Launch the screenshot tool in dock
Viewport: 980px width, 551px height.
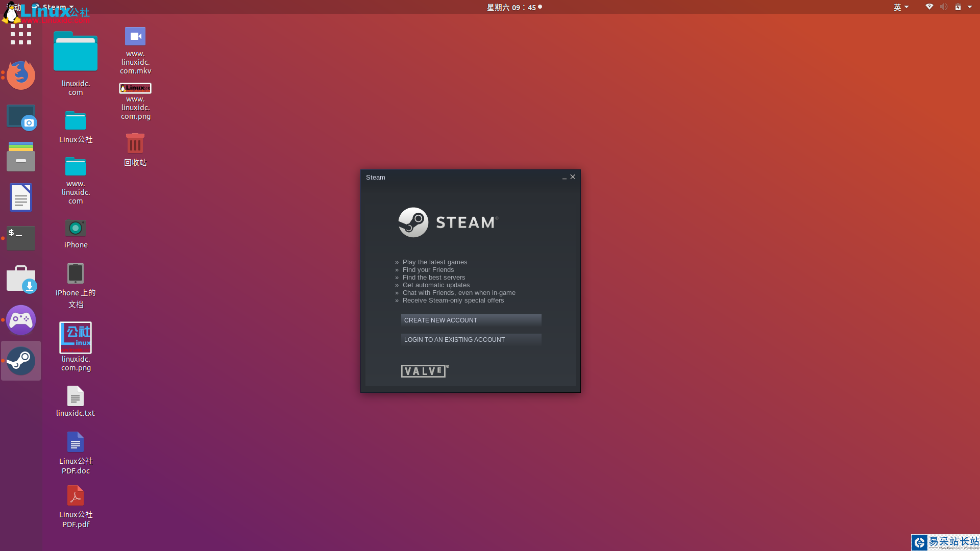[21, 117]
